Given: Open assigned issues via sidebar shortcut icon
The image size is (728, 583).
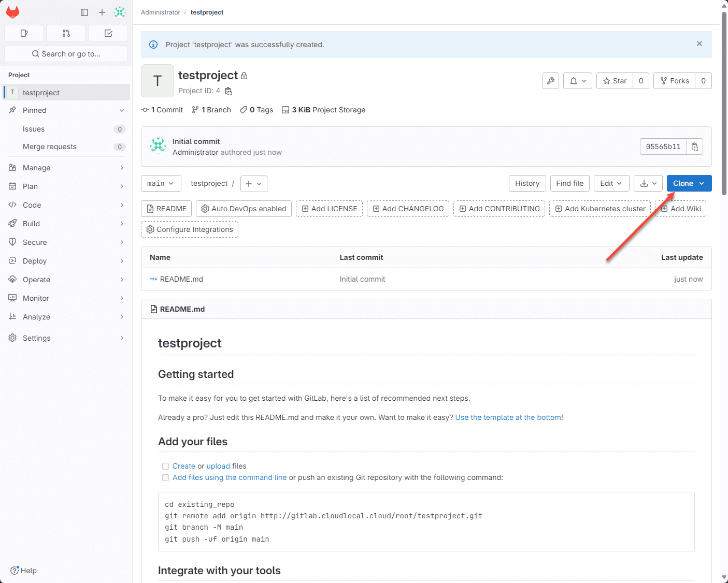Looking at the screenshot, I should click(24, 33).
